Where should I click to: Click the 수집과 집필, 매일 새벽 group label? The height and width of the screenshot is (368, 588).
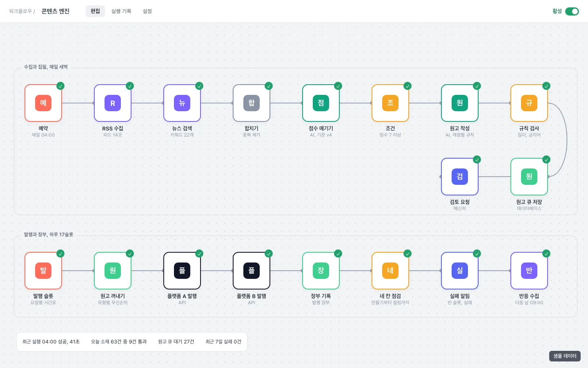pyautogui.click(x=46, y=67)
